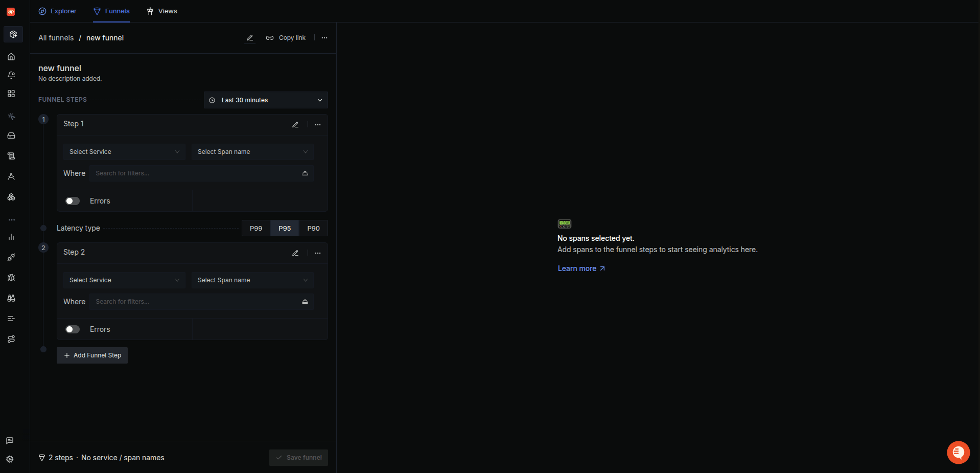Click the 'Latency type' label
Image resolution: width=980 pixels, height=473 pixels.
point(78,228)
